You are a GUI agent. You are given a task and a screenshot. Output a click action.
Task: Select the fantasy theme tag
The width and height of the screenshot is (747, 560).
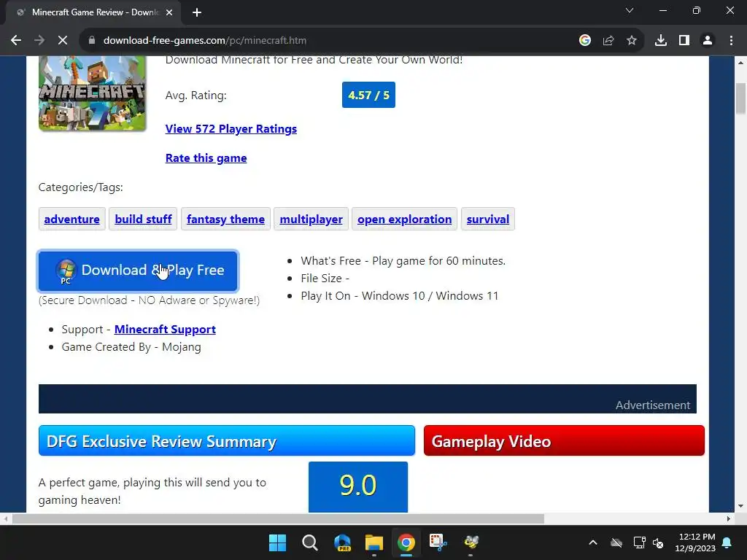tap(225, 219)
